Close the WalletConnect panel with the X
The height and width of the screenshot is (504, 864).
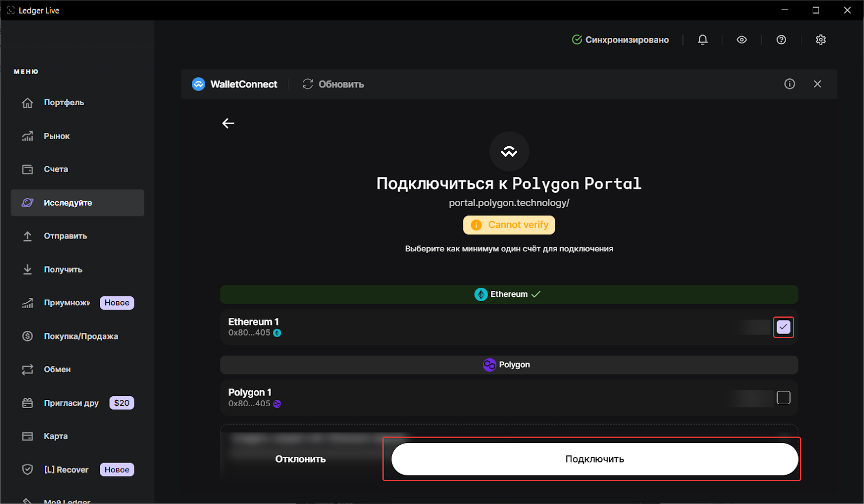pos(818,84)
